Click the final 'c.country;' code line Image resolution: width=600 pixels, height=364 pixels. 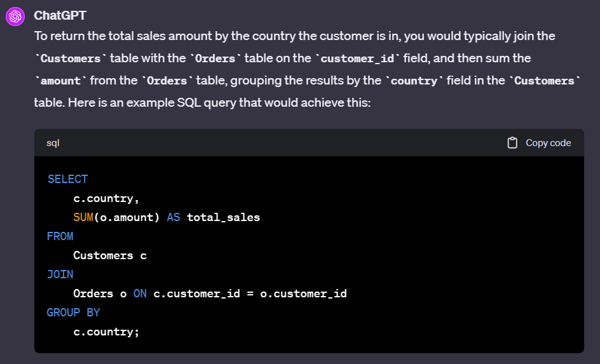(x=106, y=332)
